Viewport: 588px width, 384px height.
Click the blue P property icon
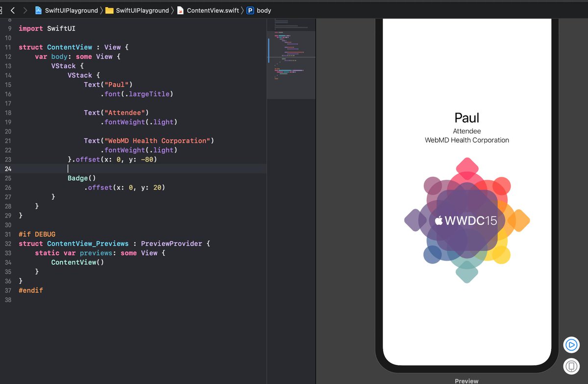point(250,10)
